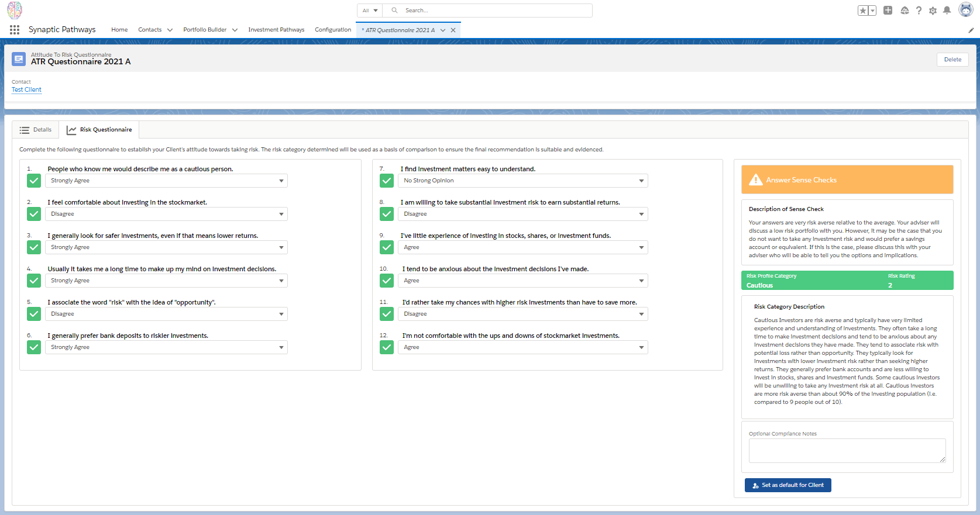980x515 pixels.
Task: Switch to the Details tab
Action: (36, 130)
